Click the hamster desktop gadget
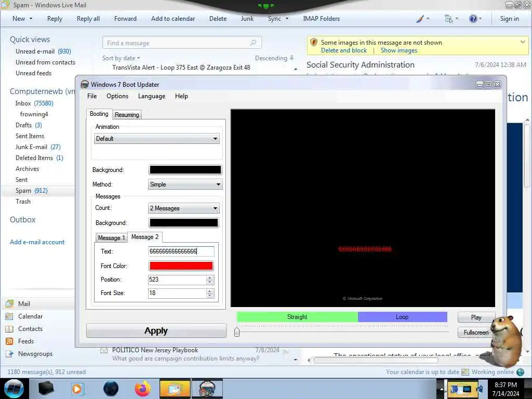The height and width of the screenshot is (399, 532). [x=505, y=341]
